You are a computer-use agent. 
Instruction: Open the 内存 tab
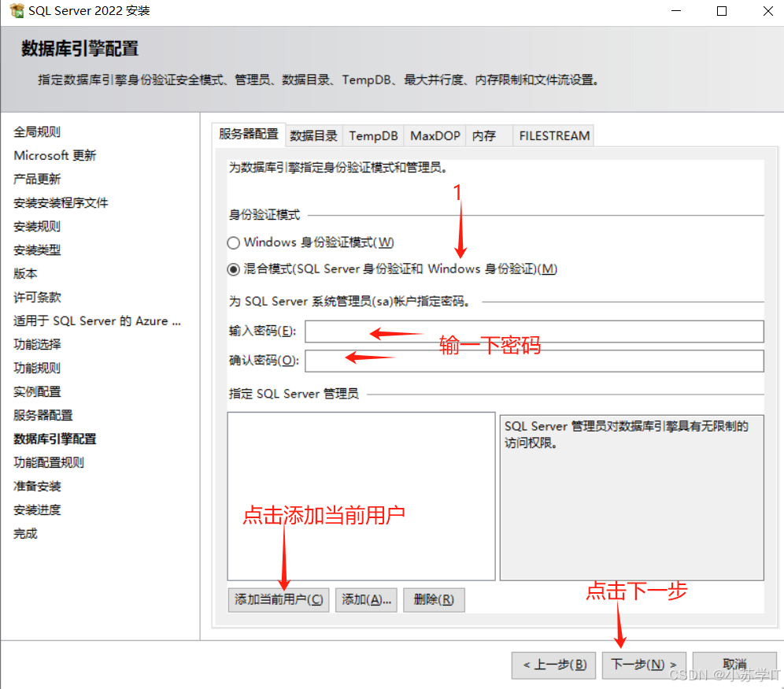(x=489, y=136)
